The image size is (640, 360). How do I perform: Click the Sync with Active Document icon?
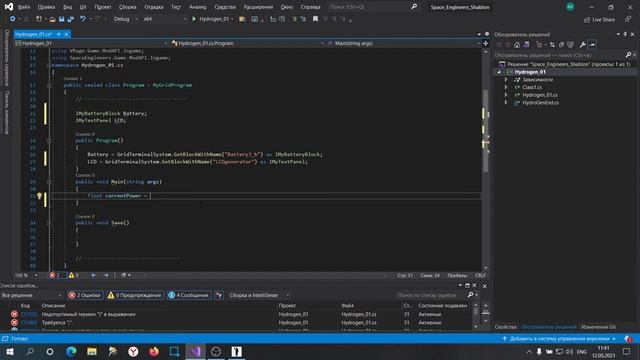tap(552, 45)
